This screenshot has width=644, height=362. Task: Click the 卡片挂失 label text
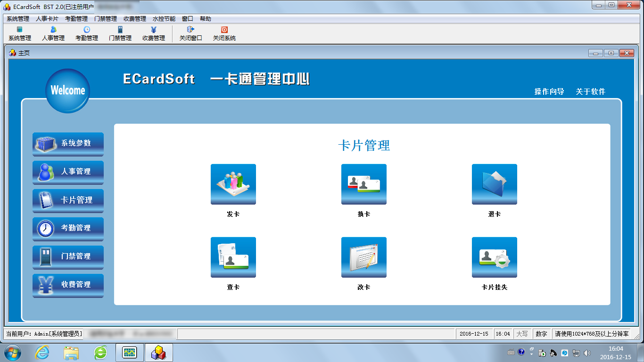point(495,287)
